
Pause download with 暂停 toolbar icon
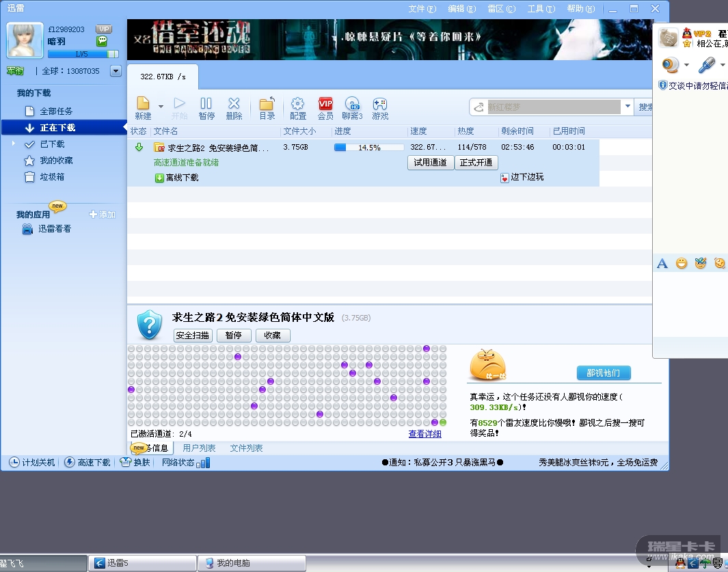click(206, 109)
